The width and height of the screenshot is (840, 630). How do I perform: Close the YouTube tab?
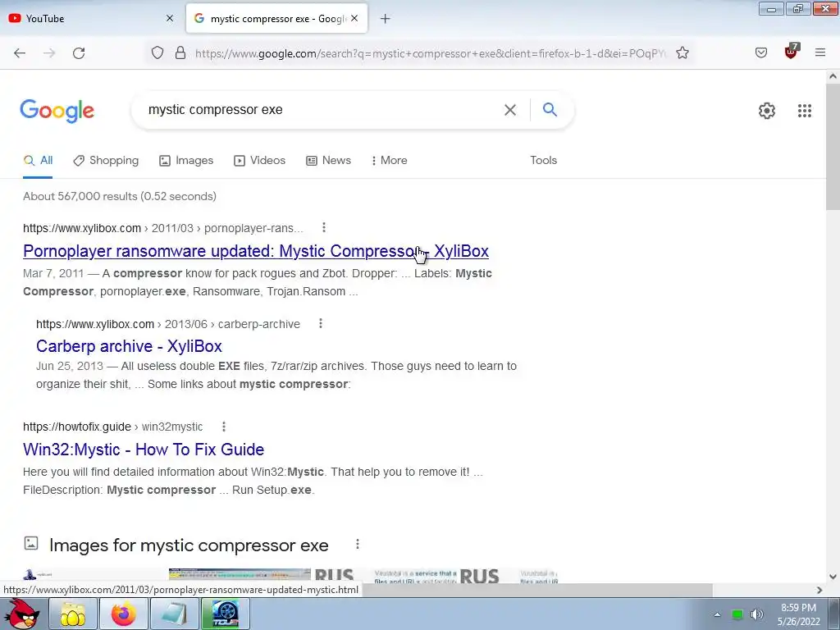coord(170,18)
